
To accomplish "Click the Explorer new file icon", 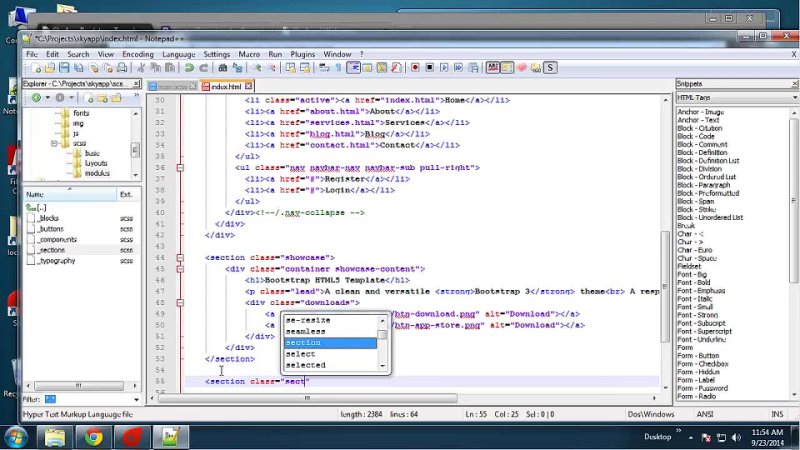I will click(x=89, y=97).
